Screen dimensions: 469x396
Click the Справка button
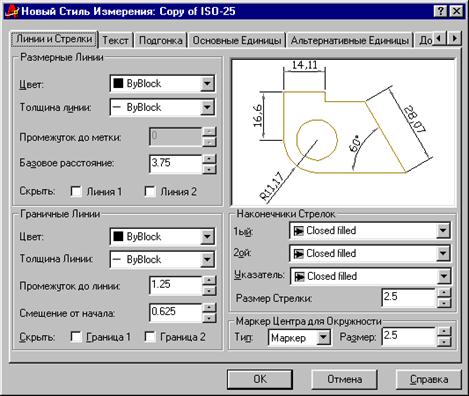[x=429, y=379]
